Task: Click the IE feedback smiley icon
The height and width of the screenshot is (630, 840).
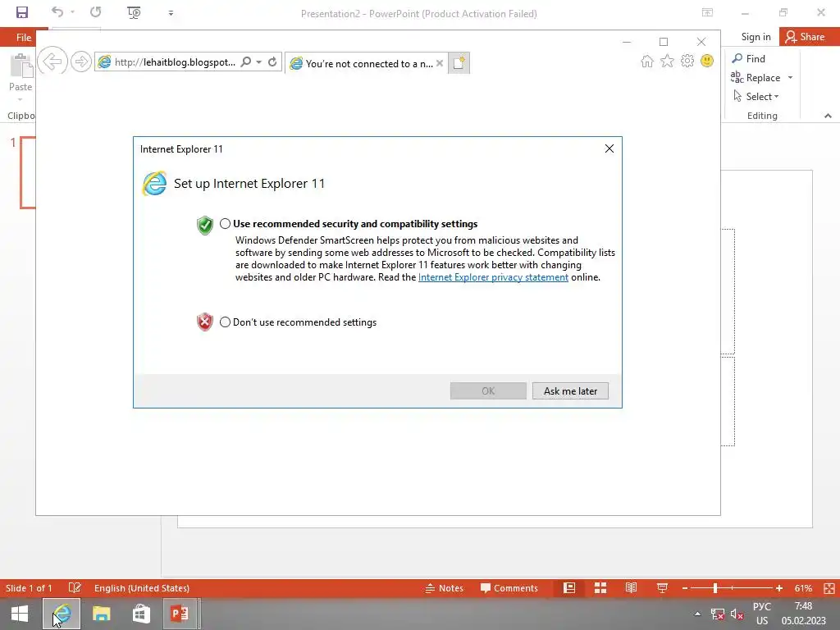Action: pos(707,61)
